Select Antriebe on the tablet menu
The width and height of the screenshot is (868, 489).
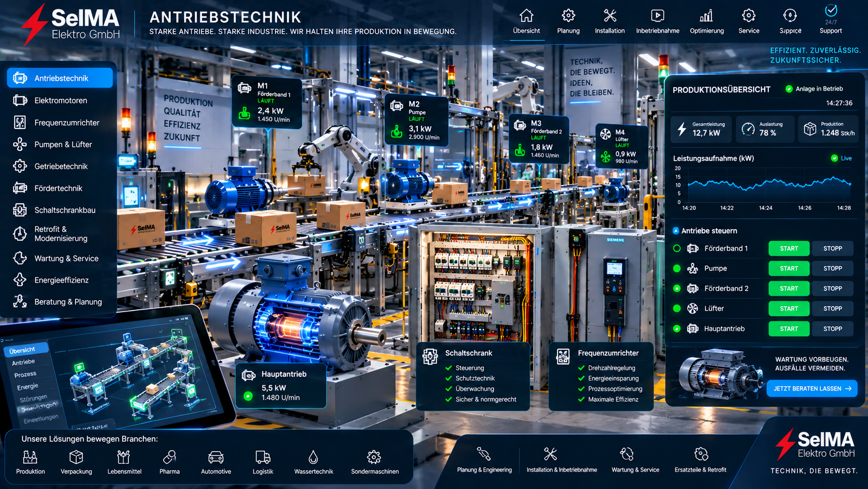click(x=23, y=362)
